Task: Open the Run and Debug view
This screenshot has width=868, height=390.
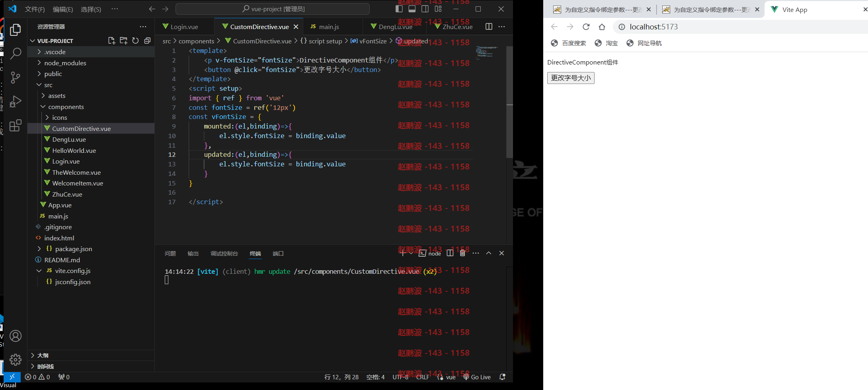Action: point(15,101)
